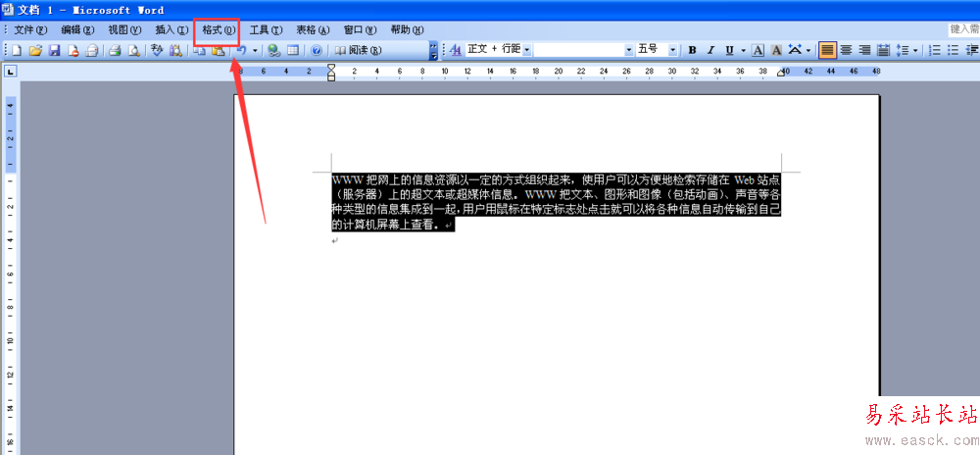The height and width of the screenshot is (455, 980).
Task: Open the 窗口(W) menu
Action: click(x=360, y=30)
